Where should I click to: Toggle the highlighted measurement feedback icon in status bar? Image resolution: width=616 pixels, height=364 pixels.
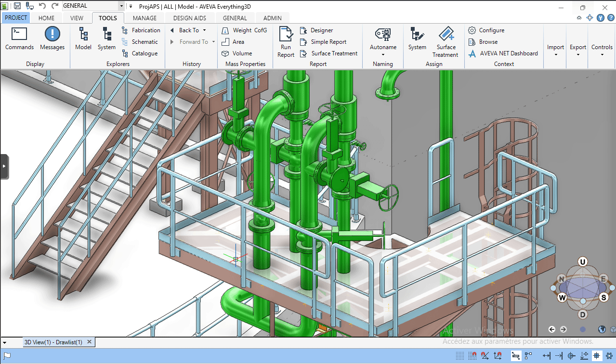tap(516, 356)
